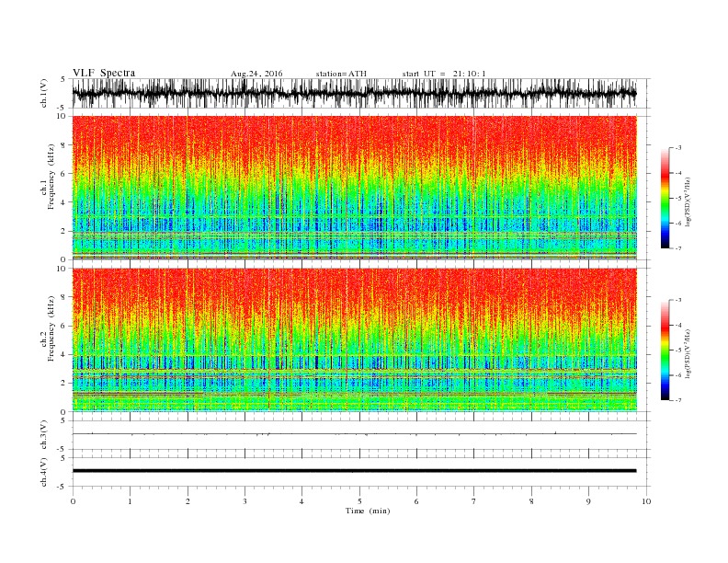Click the "station=ATH" header text
This screenshot has height=563, width=728.
pos(341,74)
